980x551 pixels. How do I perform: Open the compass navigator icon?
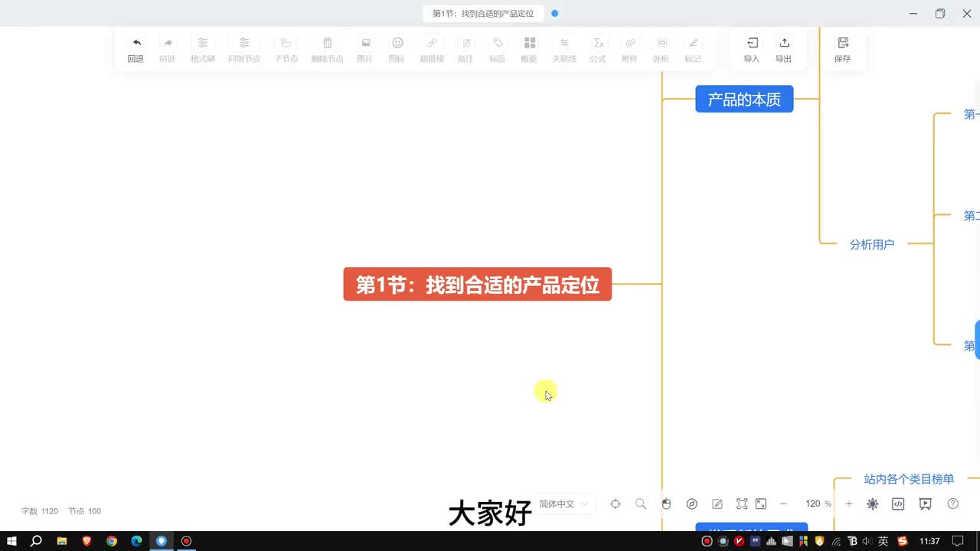(x=692, y=504)
